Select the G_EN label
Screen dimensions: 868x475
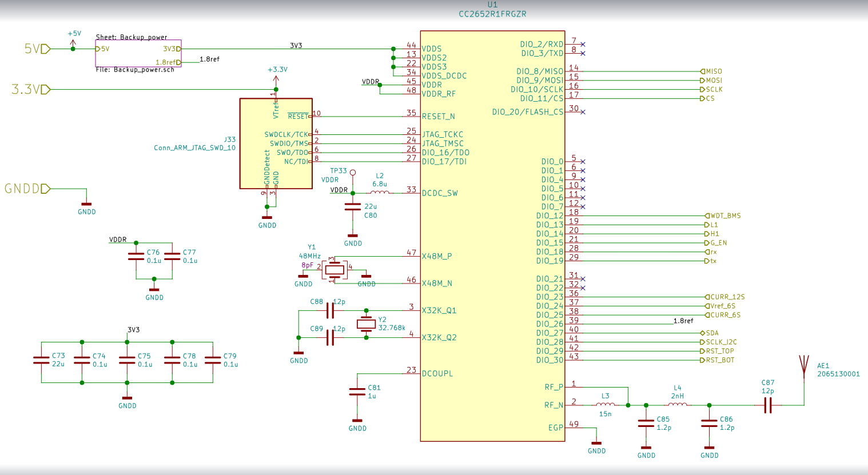click(716, 243)
